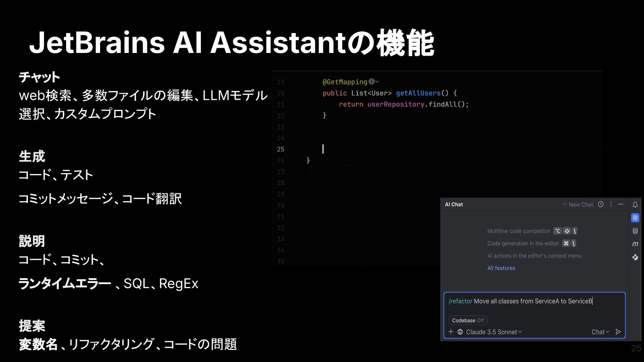Screen dimensions: 644x362
Task: Click userRepository in the return statement
Action: click(x=396, y=104)
